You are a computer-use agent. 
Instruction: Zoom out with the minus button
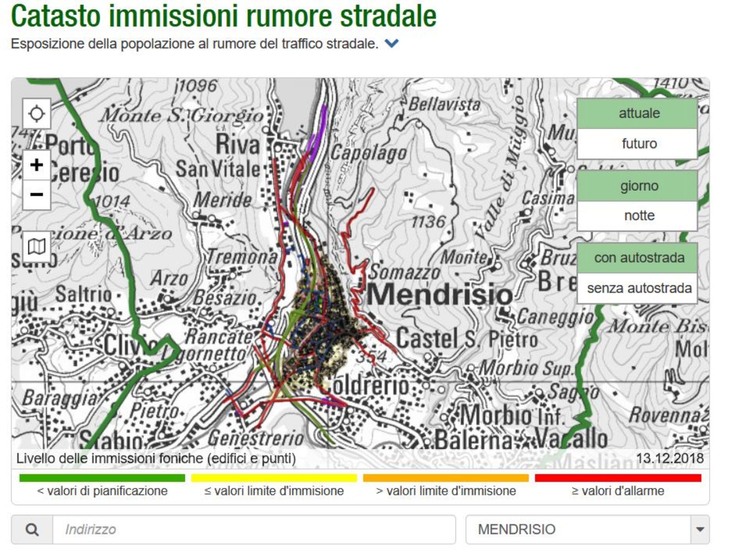coord(36,195)
